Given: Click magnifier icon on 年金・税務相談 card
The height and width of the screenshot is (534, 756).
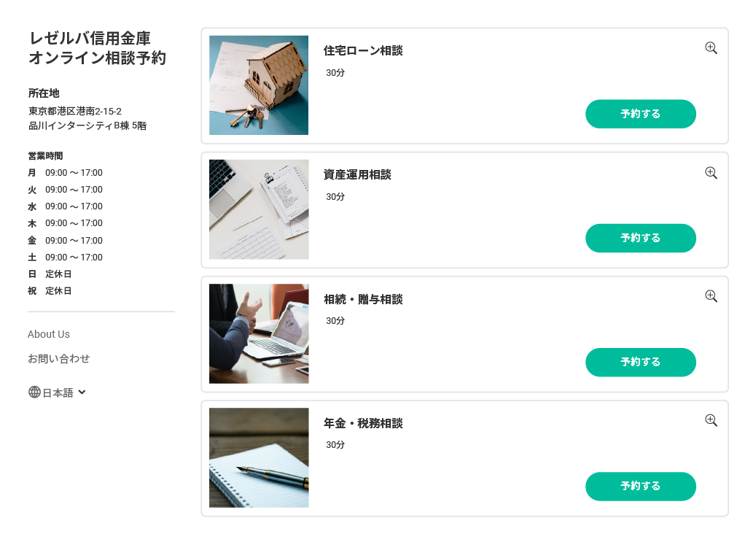Looking at the screenshot, I should (711, 420).
